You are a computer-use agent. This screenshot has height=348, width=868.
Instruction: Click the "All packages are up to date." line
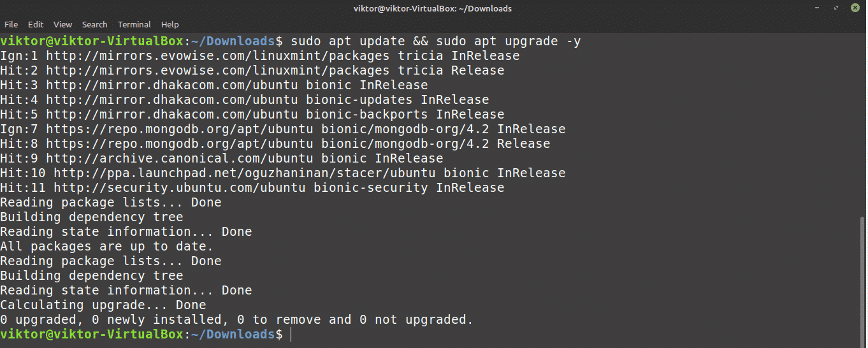click(106, 246)
